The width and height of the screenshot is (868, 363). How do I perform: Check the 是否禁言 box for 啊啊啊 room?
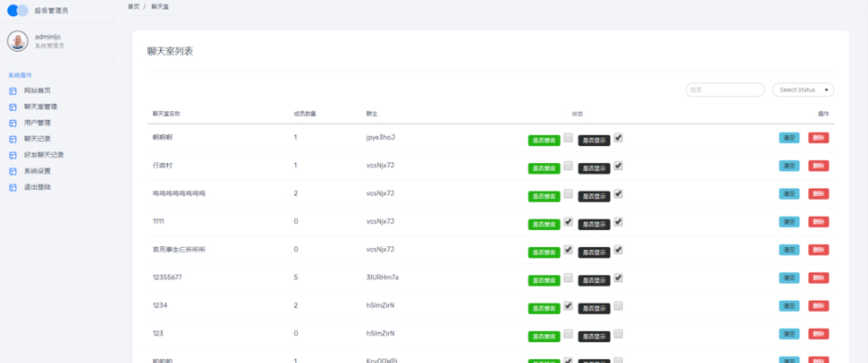pyautogui.click(x=568, y=138)
